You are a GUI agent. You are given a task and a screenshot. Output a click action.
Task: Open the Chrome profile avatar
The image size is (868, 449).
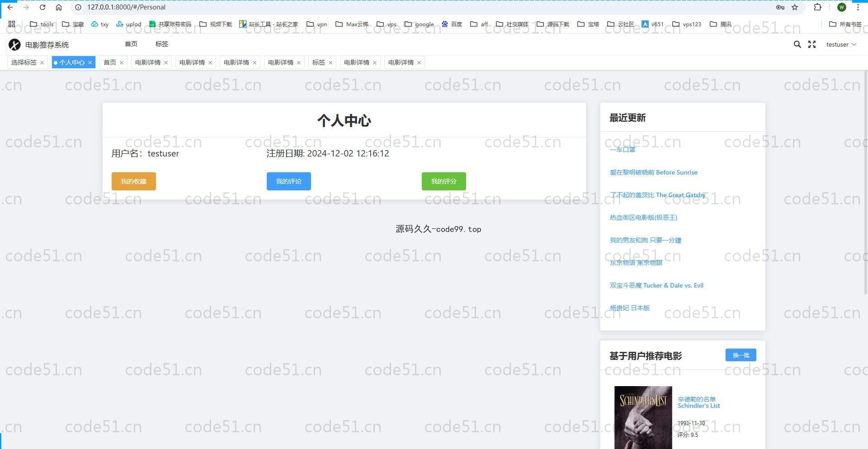click(x=842, y=7)
